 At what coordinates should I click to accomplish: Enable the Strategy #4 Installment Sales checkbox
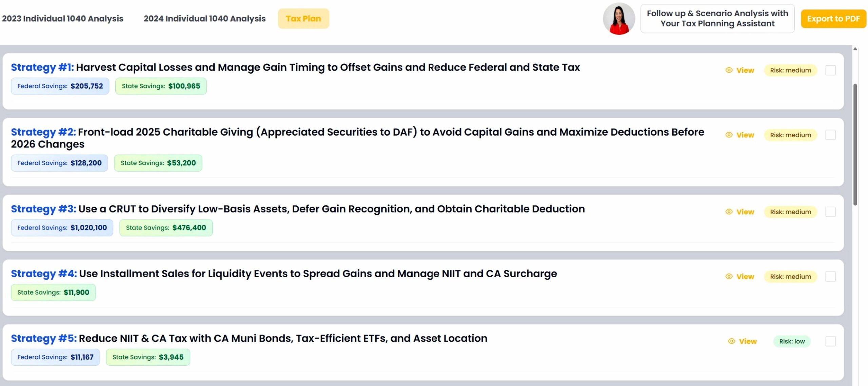click(x=830, y=277)
